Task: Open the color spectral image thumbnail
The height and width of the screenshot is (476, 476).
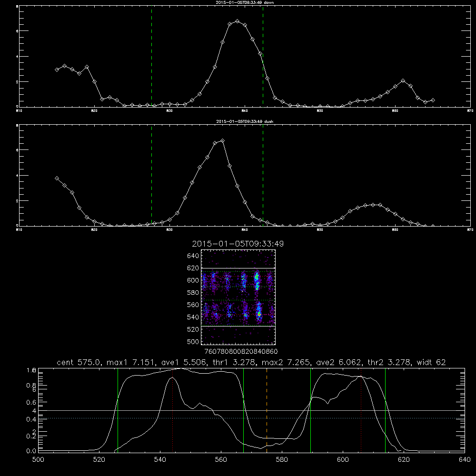Action: pyautogui.click(x=238, y=297)
